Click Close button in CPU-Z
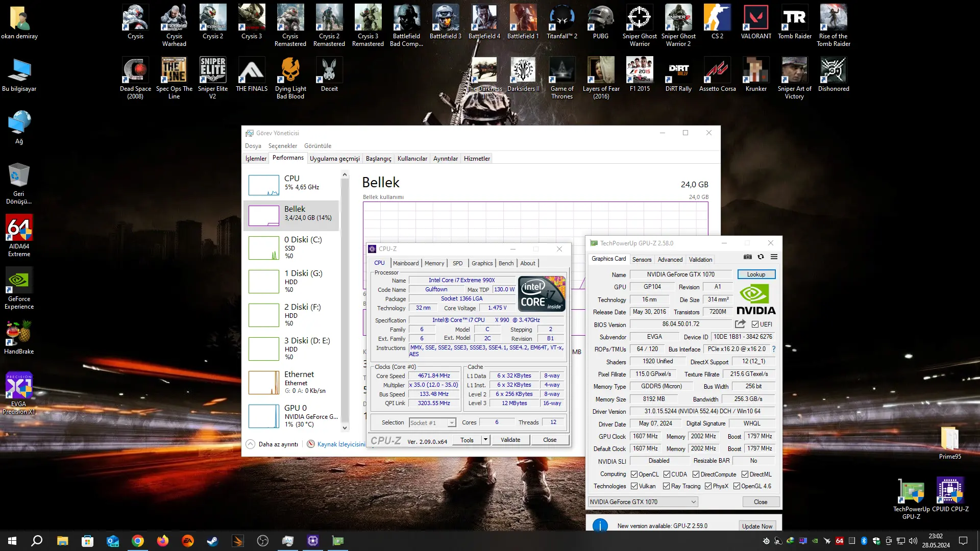This screenshot has width=980, height=551. 550,440
